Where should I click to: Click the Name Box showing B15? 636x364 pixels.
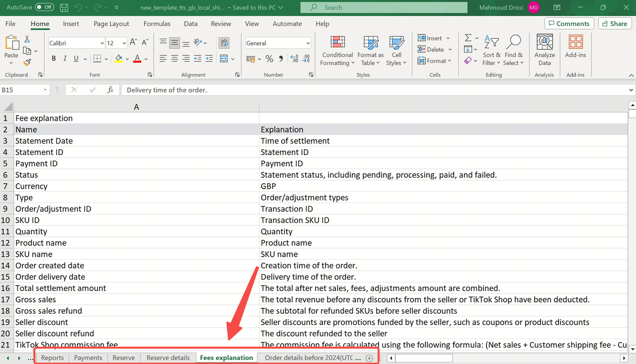click(x=21, y=90)
